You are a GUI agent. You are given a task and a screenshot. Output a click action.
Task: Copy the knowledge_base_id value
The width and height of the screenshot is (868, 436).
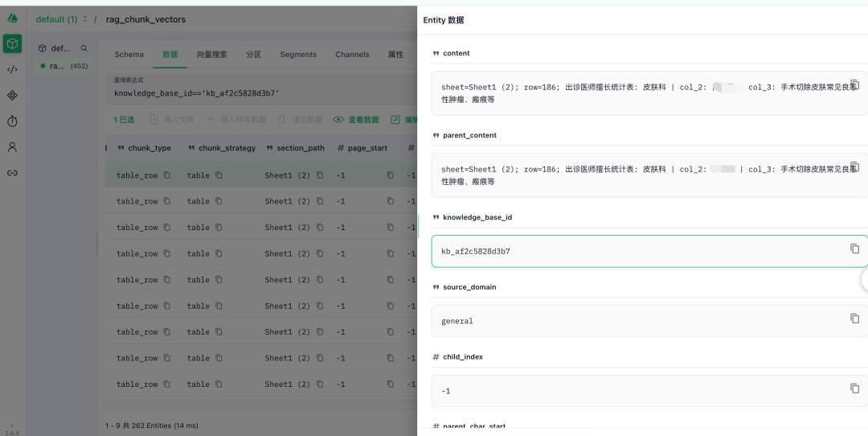(x=854, y=249)
